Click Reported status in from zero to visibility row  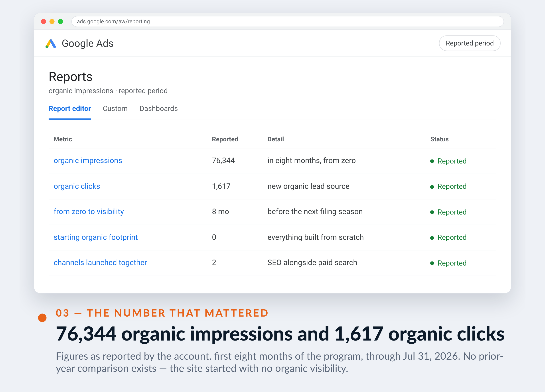click(x=448, y=212)
